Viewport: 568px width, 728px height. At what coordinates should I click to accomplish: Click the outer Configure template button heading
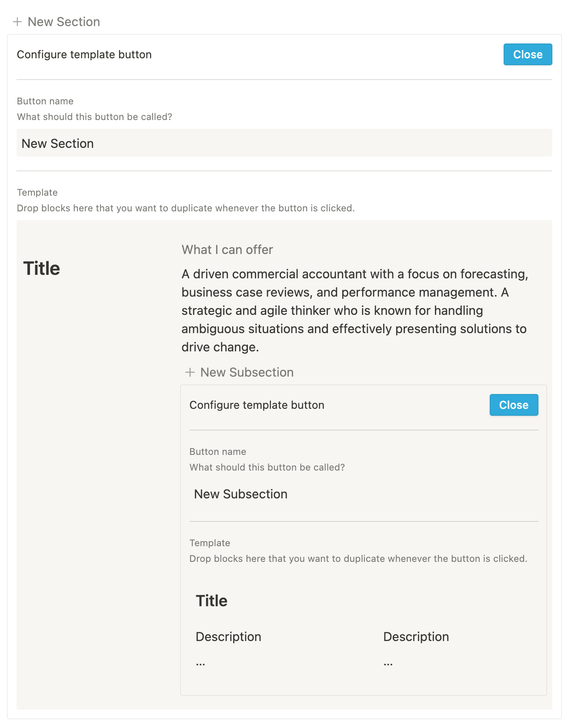coord(84,54)
